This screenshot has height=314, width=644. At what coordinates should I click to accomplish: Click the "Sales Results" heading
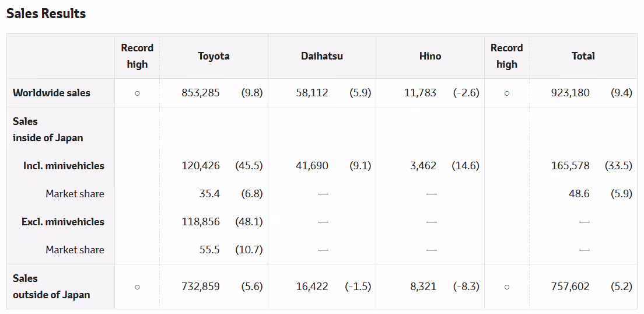click(x=46, y=13)
